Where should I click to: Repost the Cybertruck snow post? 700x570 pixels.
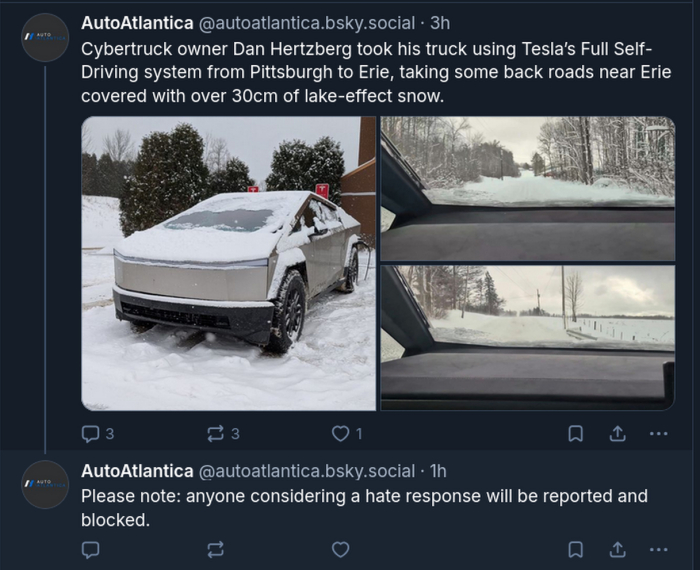click(x=215, y=434)
